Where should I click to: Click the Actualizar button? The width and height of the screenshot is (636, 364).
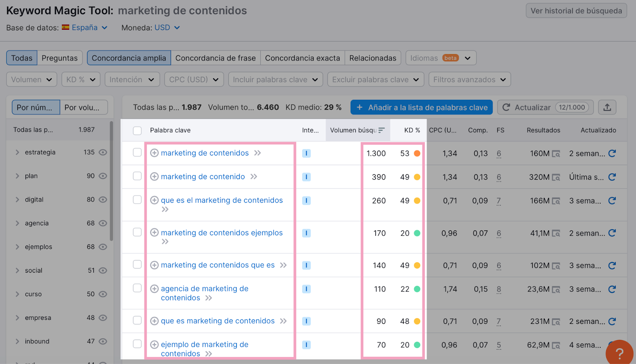point(545,107)
